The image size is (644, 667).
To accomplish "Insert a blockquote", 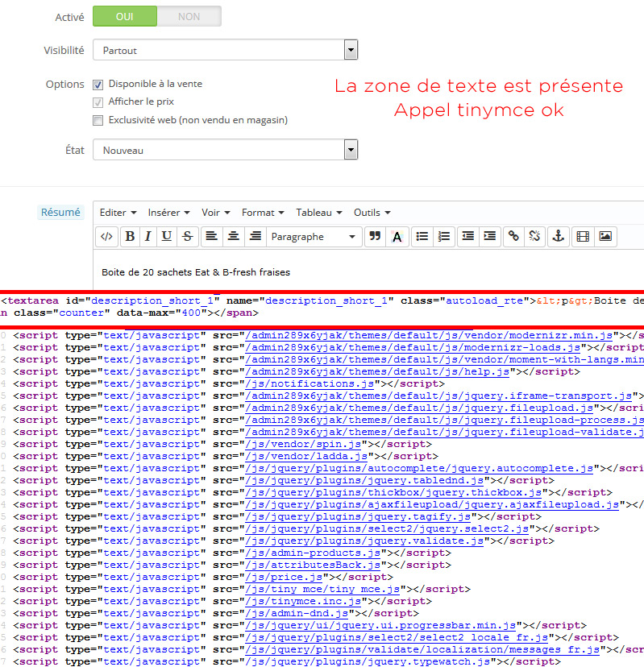I will [375, 237].
